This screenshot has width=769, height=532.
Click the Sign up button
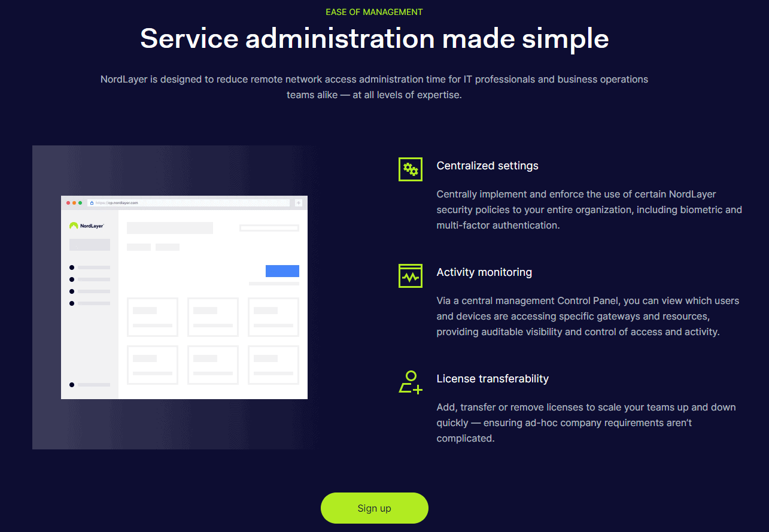click(x=375, y=508)
